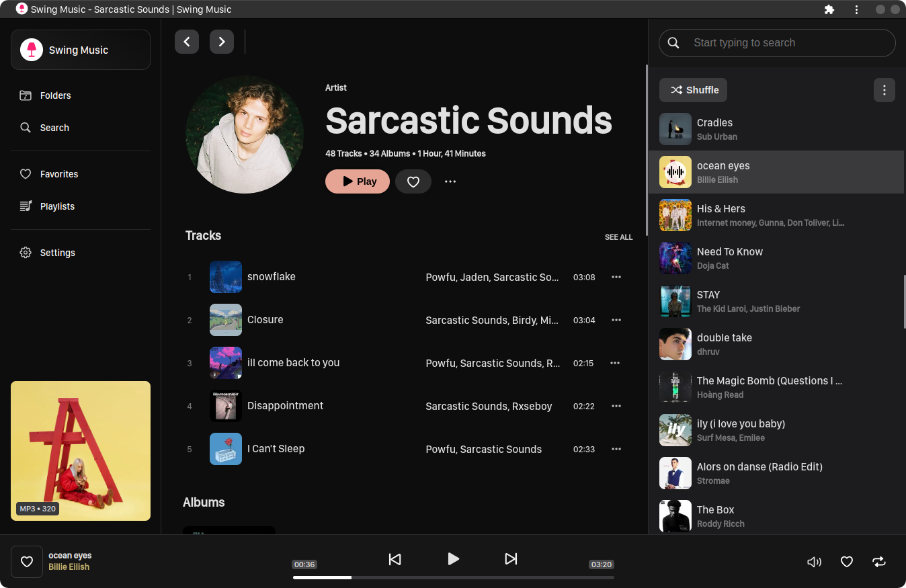Click the magnifier icon in search box

(673, 43)
